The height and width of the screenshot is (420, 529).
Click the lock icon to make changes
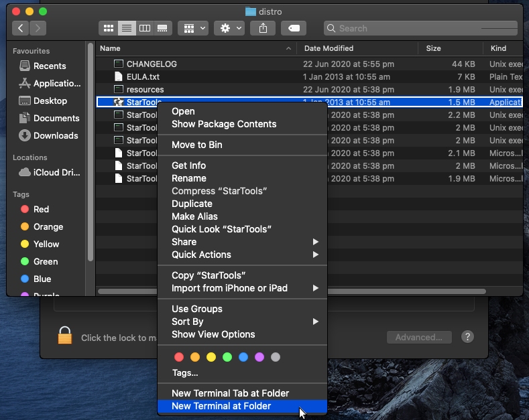point(64,336)
